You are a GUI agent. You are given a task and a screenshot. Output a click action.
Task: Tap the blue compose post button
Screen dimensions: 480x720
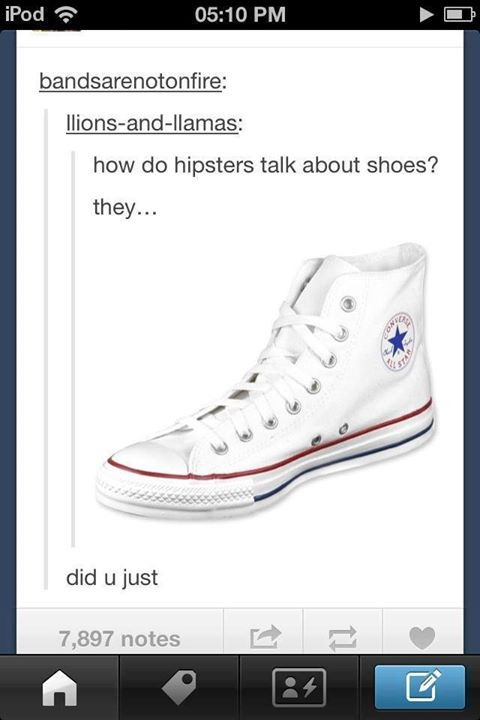(420, 687)
